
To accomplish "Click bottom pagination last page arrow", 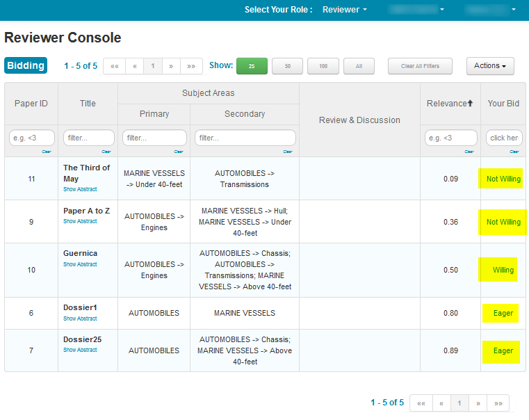I will [x=498, y=403].
